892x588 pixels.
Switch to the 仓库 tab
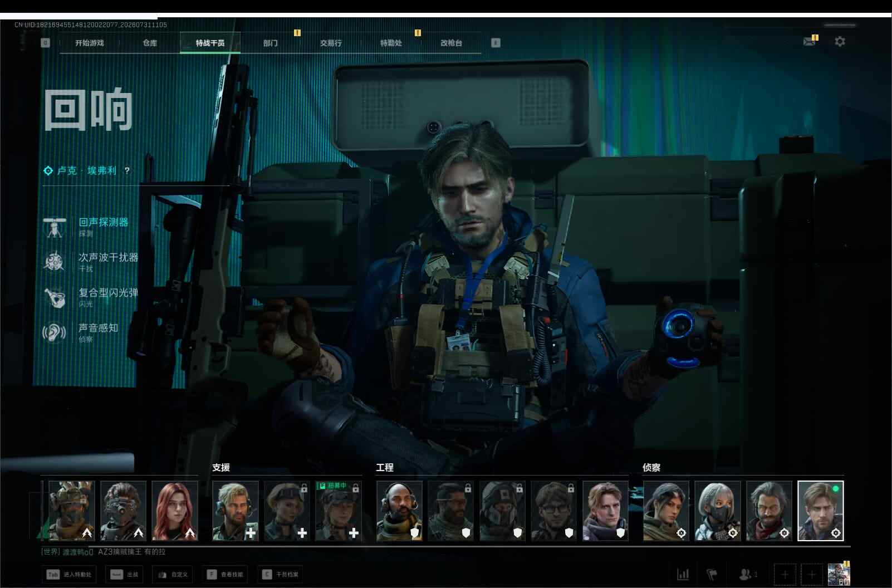click(150, 43)
